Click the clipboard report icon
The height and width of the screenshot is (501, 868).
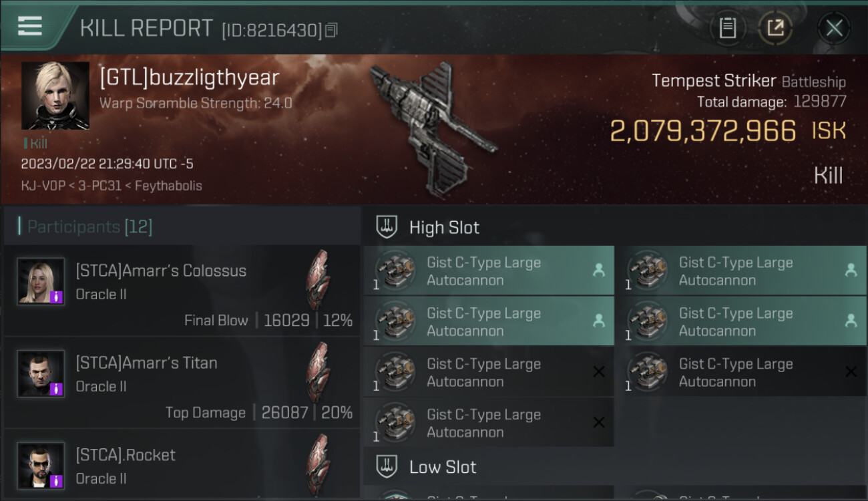click(x=727, y=27)
